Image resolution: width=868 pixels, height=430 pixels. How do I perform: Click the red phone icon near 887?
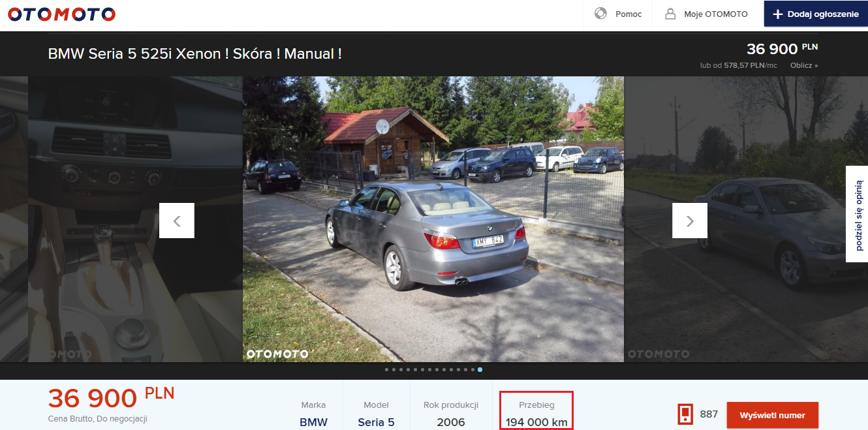685,414
